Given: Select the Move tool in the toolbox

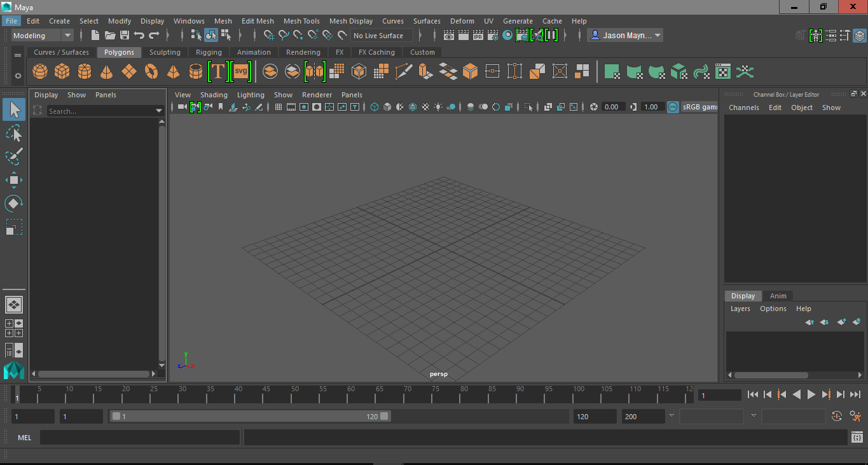Looking at the screenshot, I should coord(14,180).
